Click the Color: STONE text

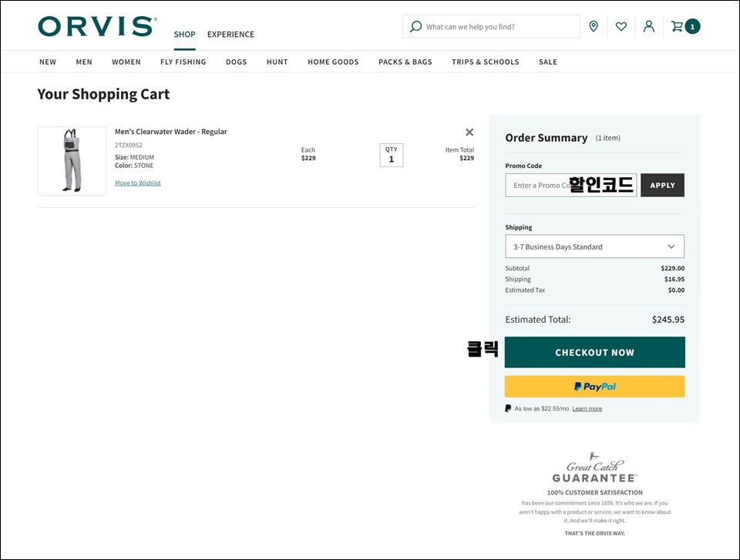pos(134,166)
